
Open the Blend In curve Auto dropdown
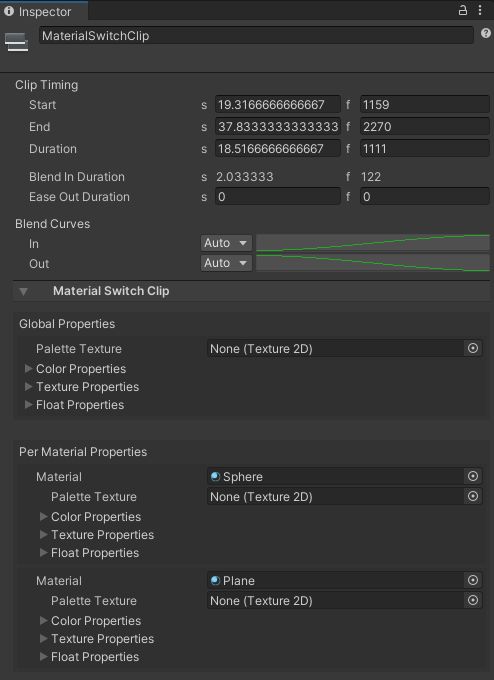[226, 243]
